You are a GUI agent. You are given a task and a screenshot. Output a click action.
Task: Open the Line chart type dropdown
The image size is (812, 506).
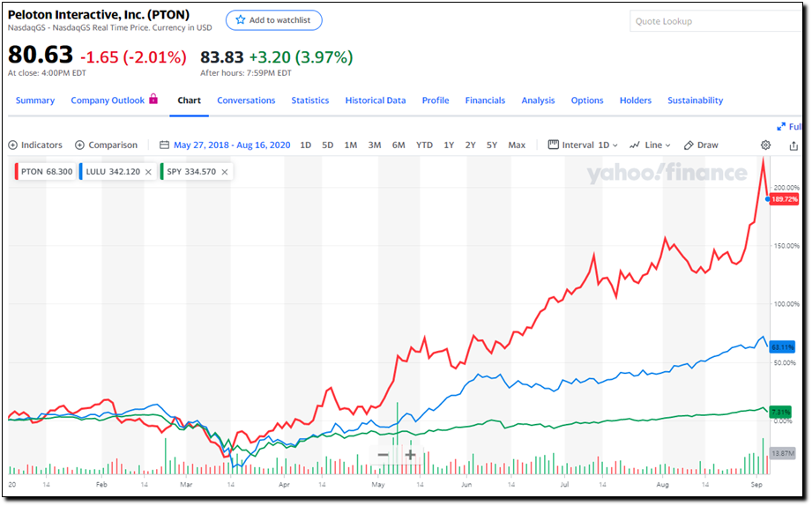point(650,145)
